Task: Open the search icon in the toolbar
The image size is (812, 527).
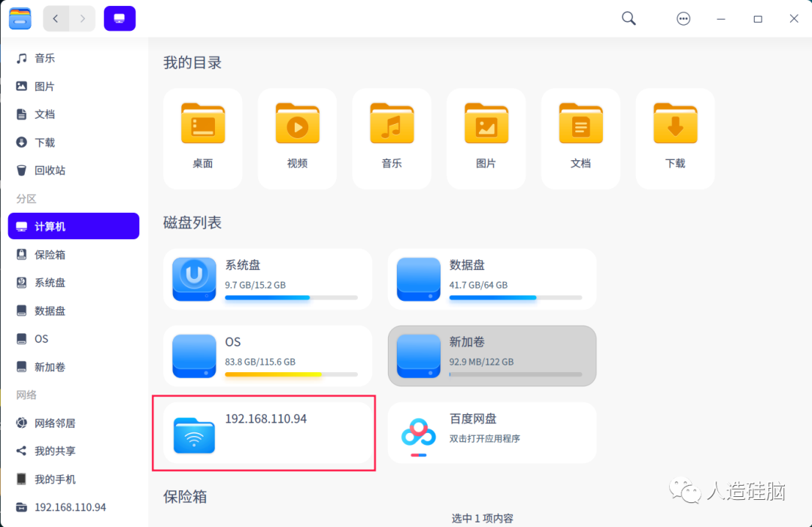Action: (x=629, y=18)
